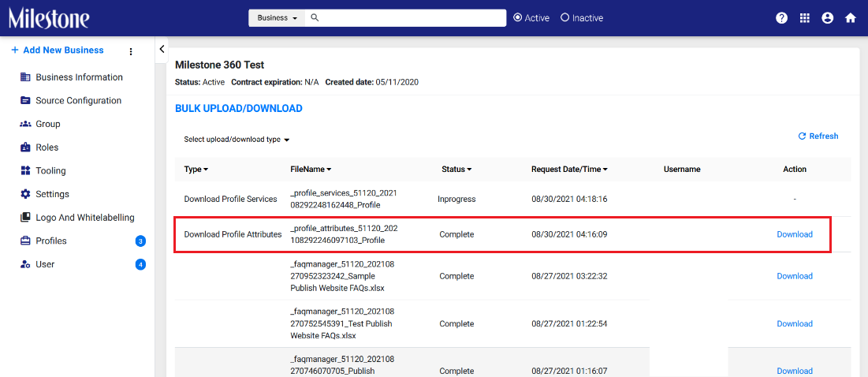Click date 08/30/2021 04:16:09
The width and height of the screenshot is (868, 377).
click(570, 234)
